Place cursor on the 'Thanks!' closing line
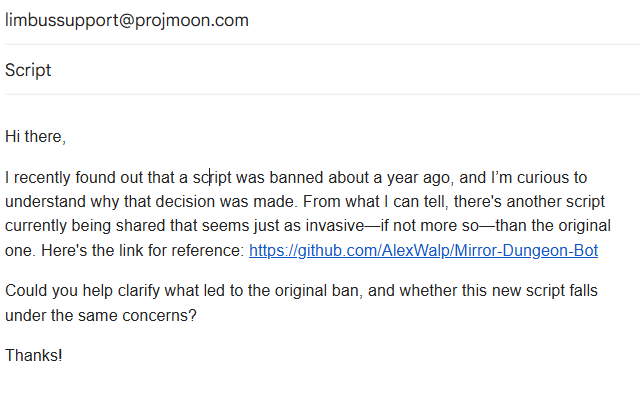This screenshot has width=643, height=408. (34, 355)
